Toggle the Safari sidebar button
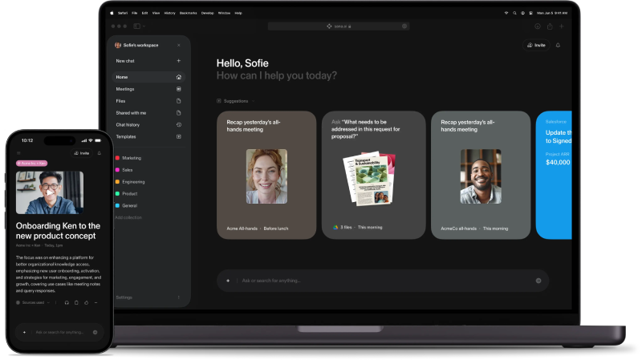 pyautogui.click(x=136, y=26)
